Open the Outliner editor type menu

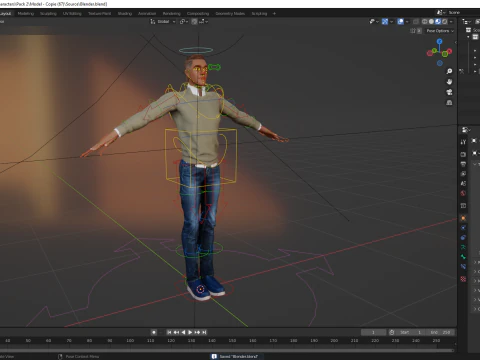pos(466,22)
